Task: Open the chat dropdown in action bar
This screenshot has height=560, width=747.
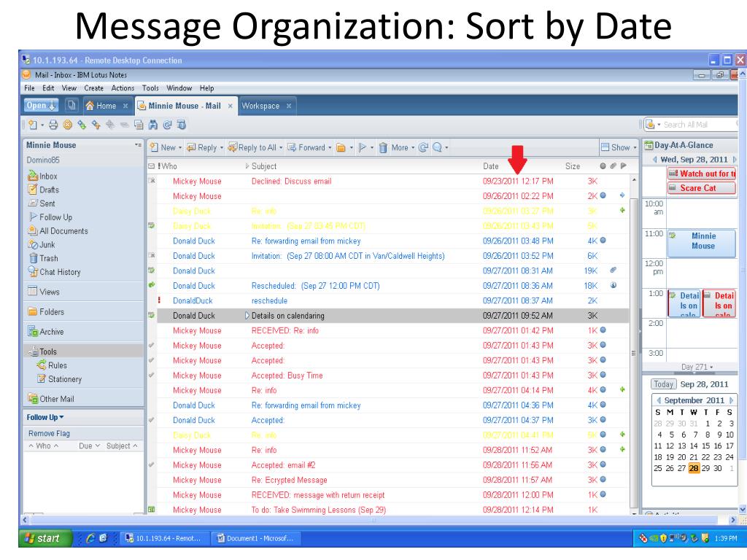Action: click(x=446, y=148)
